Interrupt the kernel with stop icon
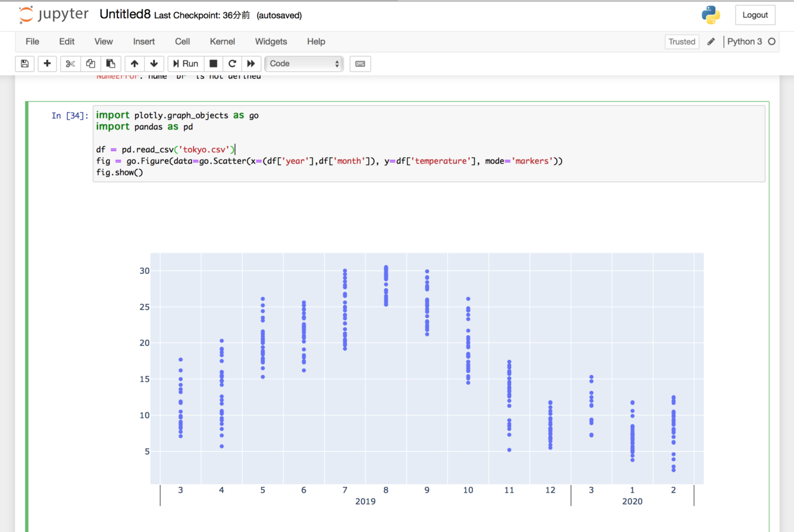The image size is (794, 532). point(214,63)
